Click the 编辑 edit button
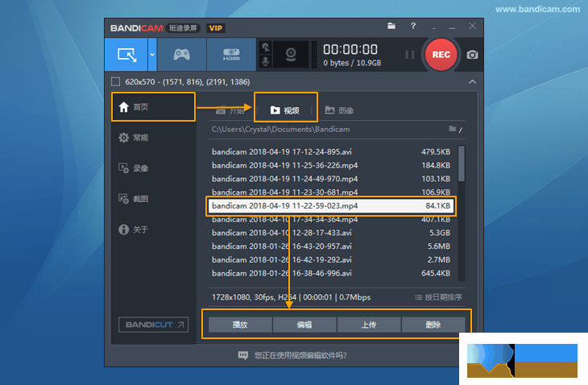Viewport: 588px width, 385px height. (304, 325)
